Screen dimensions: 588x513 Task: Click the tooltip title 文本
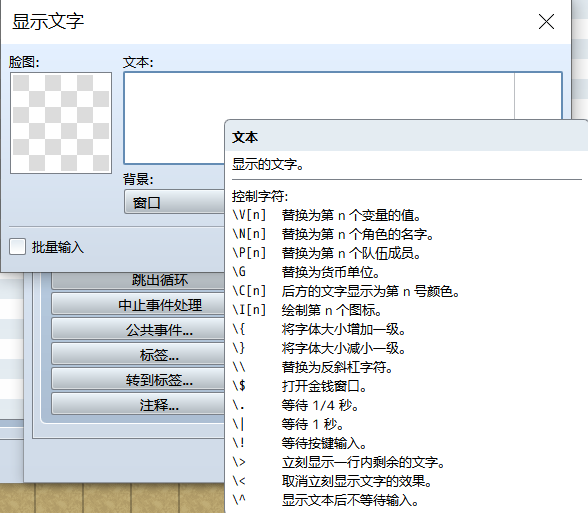coord(245,137)
